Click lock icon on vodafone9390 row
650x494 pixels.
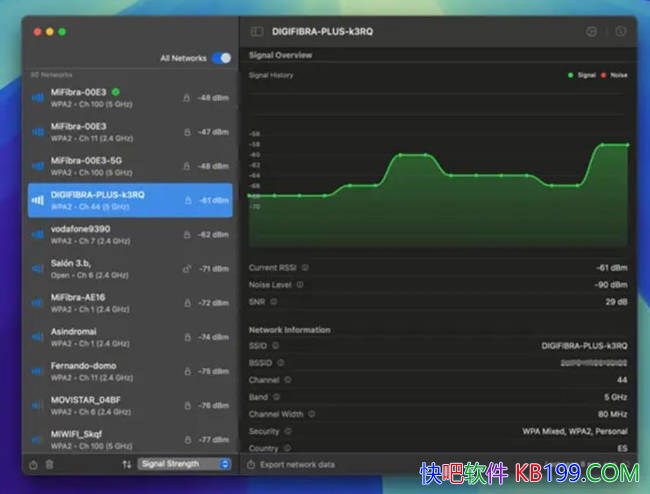(187, 234)
